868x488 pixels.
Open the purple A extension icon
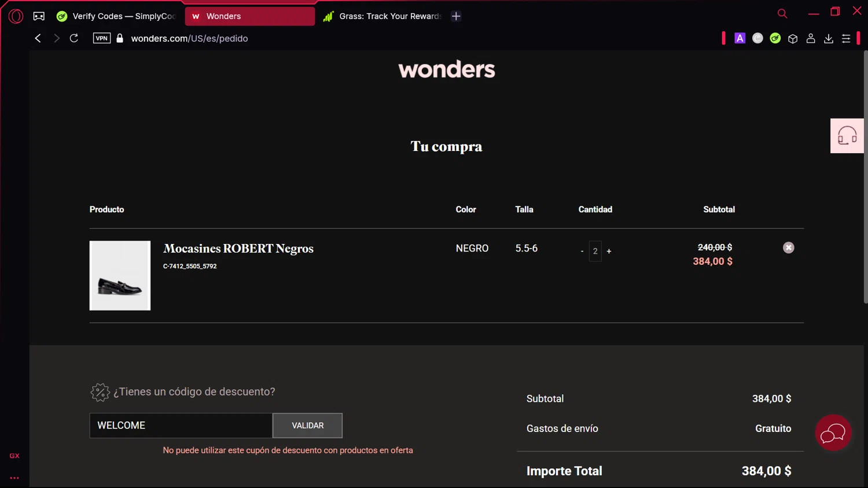740,38
